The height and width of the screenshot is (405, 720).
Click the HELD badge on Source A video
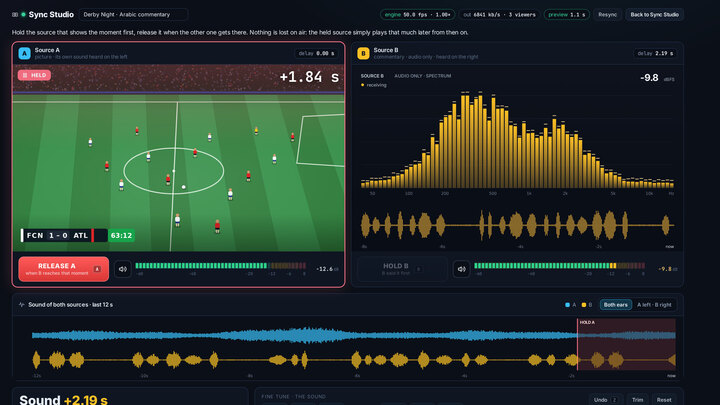point(34,75)
